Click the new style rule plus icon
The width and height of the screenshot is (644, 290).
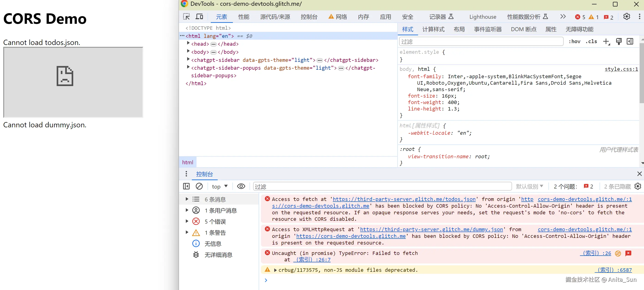click(x=606, y=42)
